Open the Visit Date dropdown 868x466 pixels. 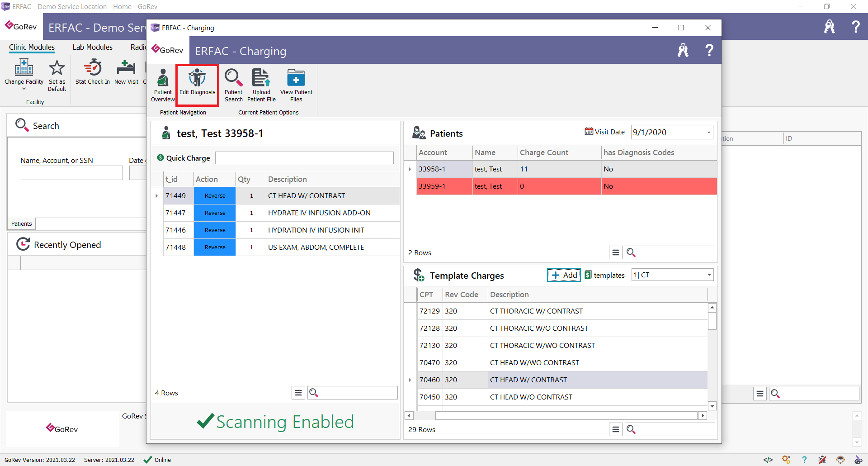point(708,133)
